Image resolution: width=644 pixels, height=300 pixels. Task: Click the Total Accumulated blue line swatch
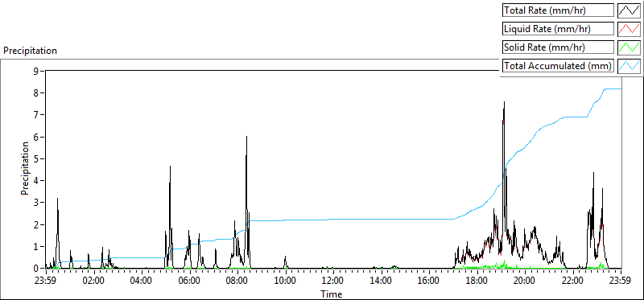point(629,66)
